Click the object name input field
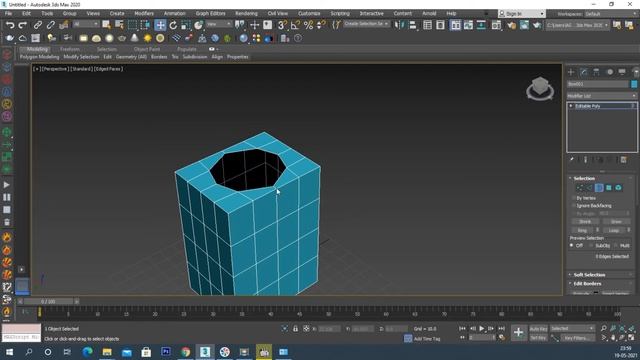 598,84
